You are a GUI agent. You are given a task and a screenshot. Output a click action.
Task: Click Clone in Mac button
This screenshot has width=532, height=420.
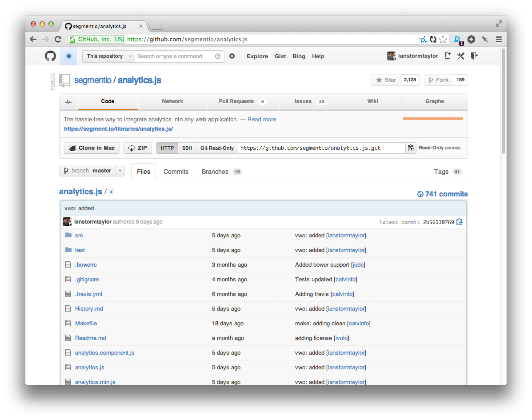pyautogui.click(x=92, y=148)
